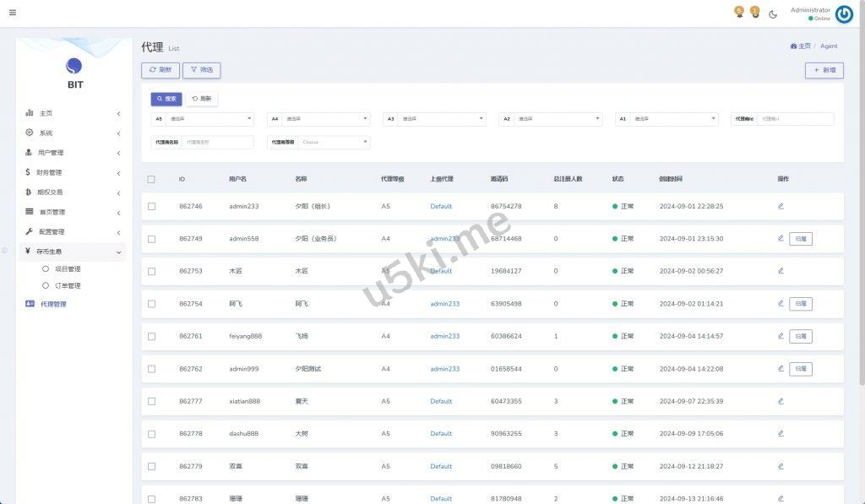Select 订单管理 in the sidebar submenu
Image resolution: width=865 pixels, height=504 pixels.
(x=68, y=285)
